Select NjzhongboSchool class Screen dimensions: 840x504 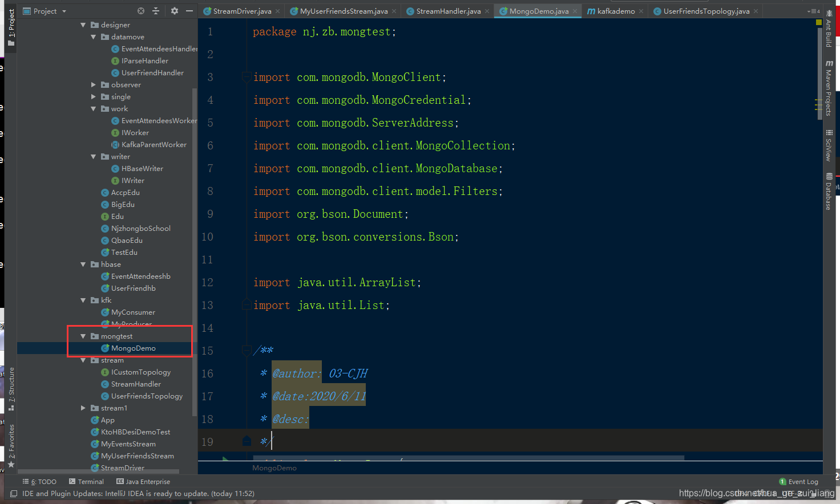(x=136, y=229)
